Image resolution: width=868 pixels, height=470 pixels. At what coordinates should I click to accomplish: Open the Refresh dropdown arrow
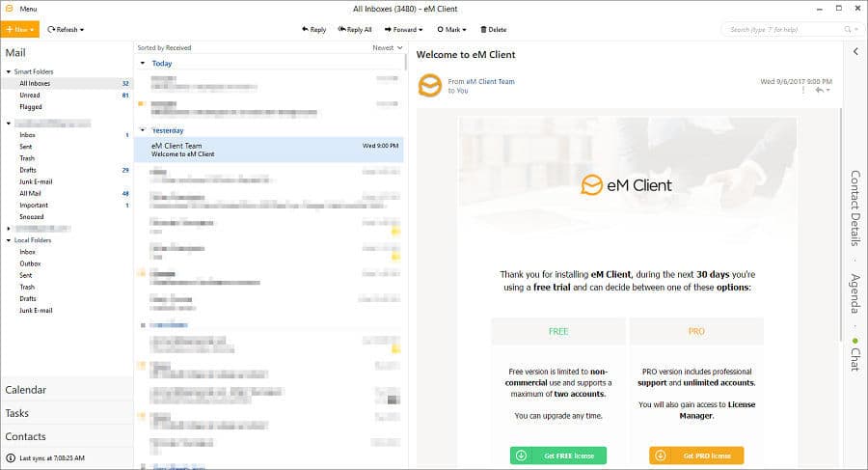pos(82,30)
